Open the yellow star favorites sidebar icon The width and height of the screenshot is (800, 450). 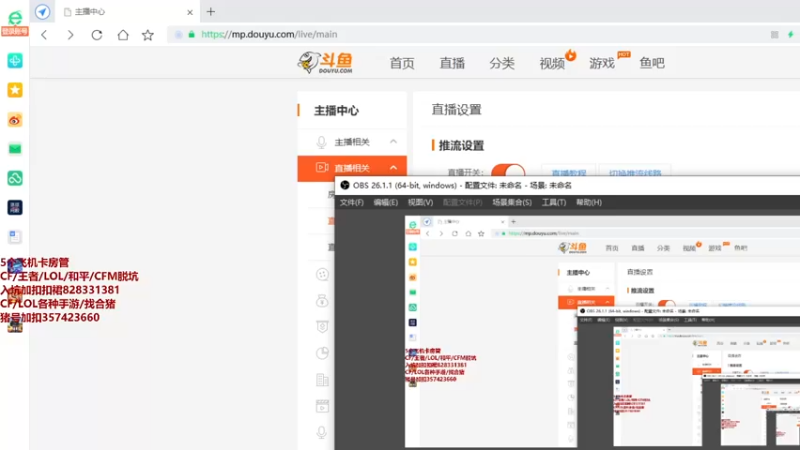(15, 90)
